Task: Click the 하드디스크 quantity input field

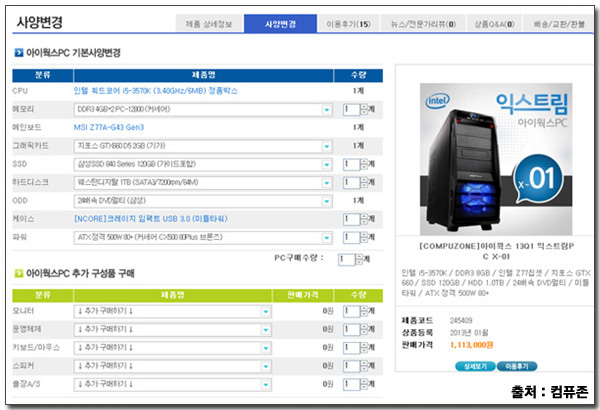Action: point(351,183)
